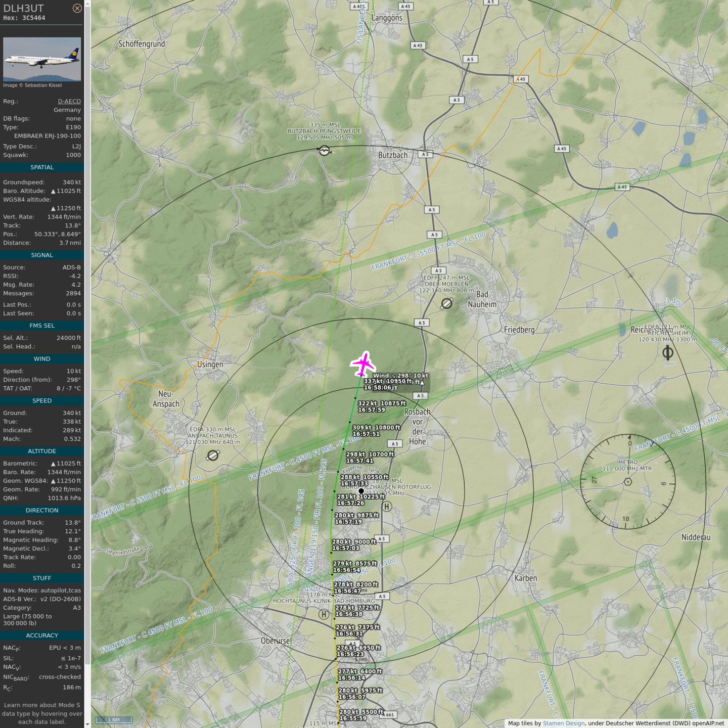
Task: Click the magenta aircraft icon on the map
Action: [363, 364]
